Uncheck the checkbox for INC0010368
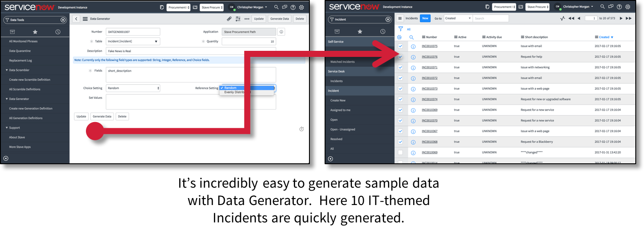The width and height of the screenshot is (644, 235). [401, 142]
